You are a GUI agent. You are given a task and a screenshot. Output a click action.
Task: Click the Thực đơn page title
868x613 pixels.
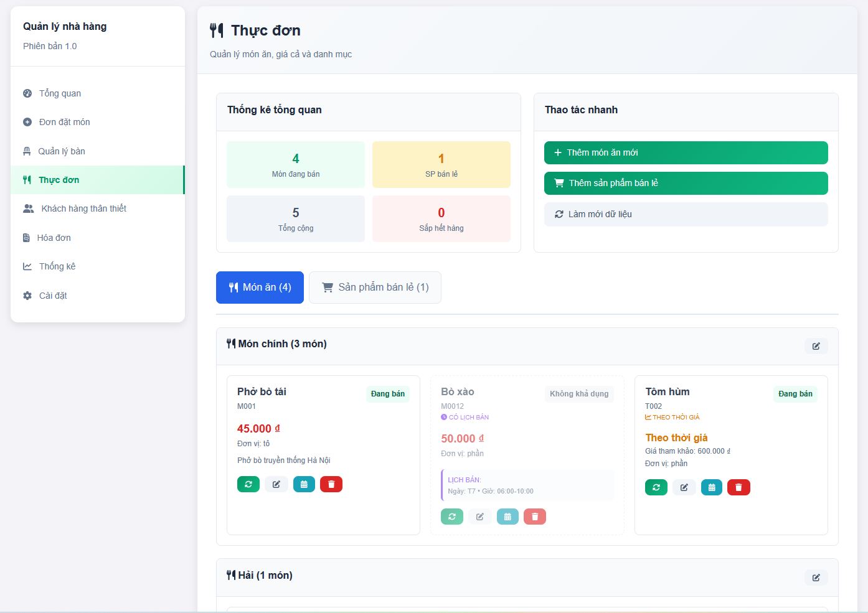click(266, 30)
